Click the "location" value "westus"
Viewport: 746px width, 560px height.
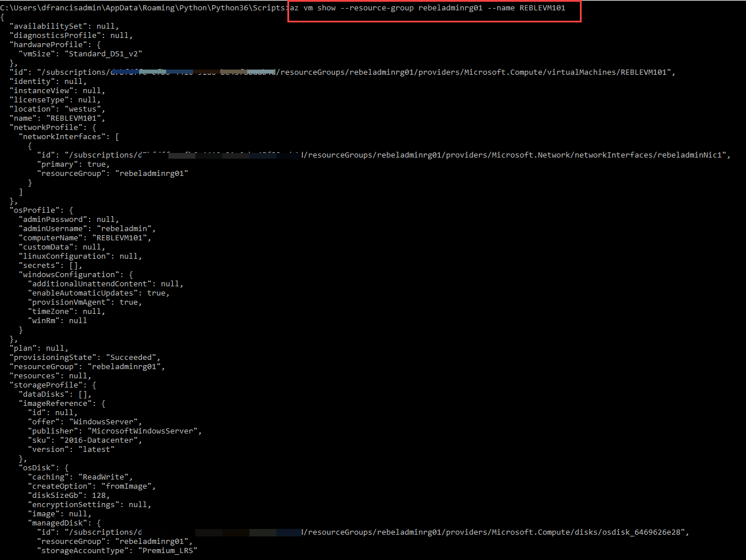click(x=82, y=109)
